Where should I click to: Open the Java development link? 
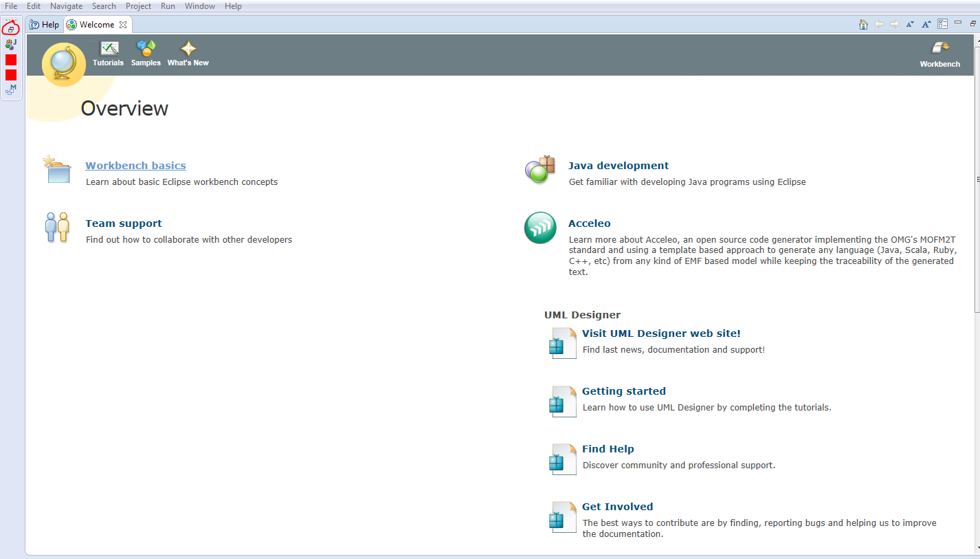pos(618,166)
